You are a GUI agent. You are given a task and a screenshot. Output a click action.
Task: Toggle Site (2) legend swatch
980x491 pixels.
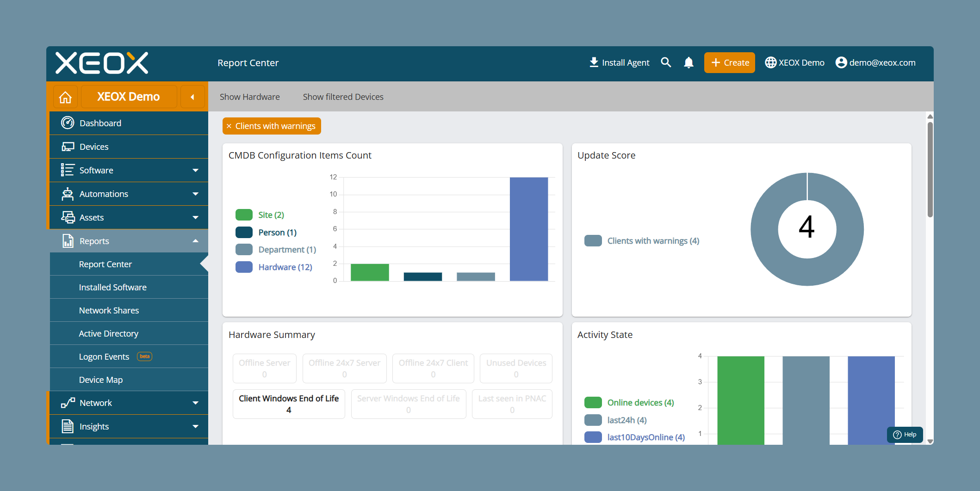(244, 215)
